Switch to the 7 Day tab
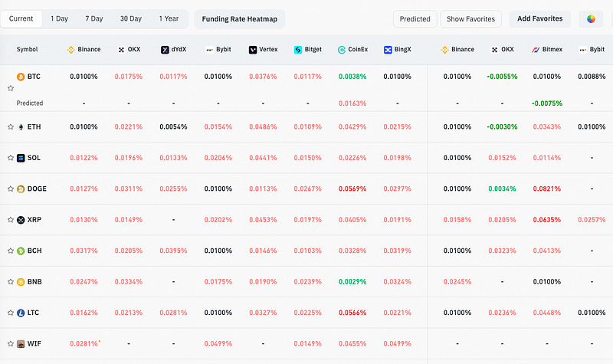Screen dimensions: 613x364 click(x=94, y=18)
